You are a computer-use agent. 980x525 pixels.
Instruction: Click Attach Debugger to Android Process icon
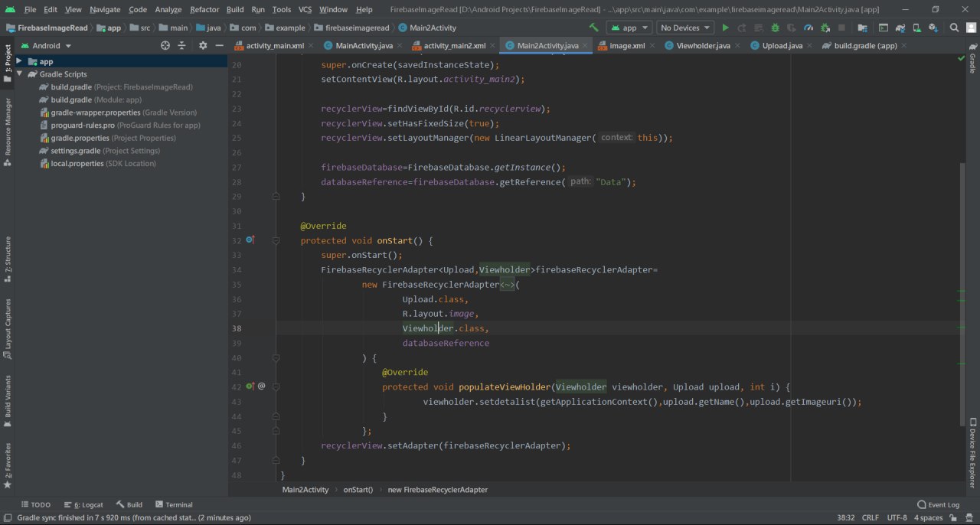pyautogui.click(x=825, y=28)
